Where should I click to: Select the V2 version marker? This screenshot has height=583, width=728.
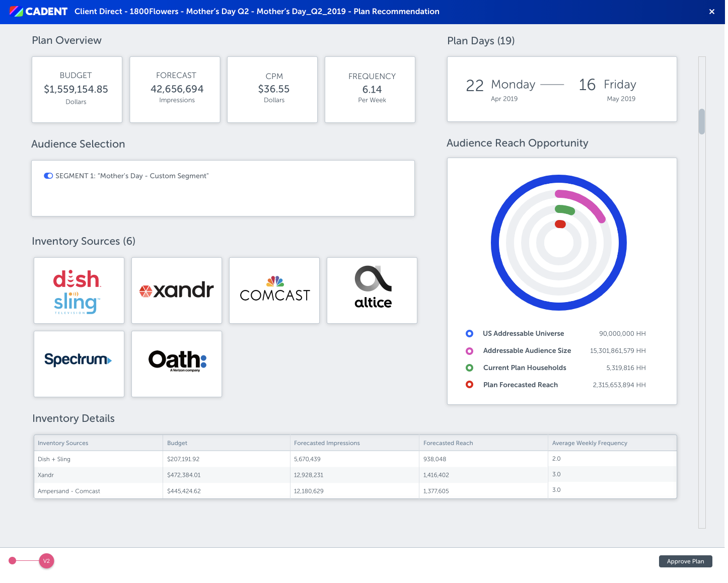46,561
